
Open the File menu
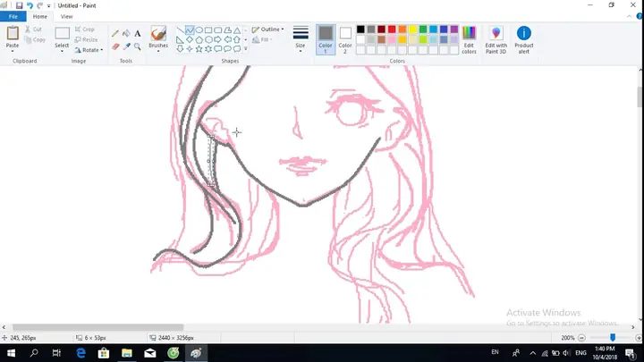tap(13, 16)
